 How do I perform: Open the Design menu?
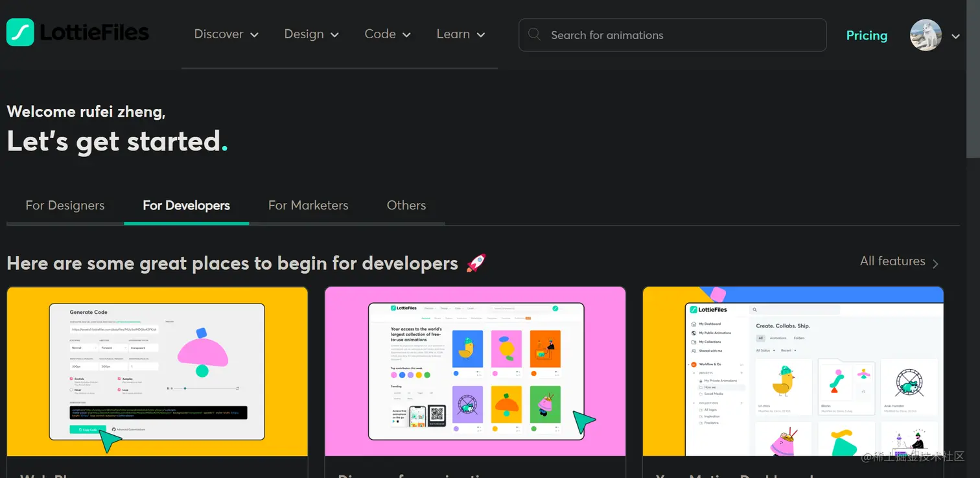click(312, 34)
